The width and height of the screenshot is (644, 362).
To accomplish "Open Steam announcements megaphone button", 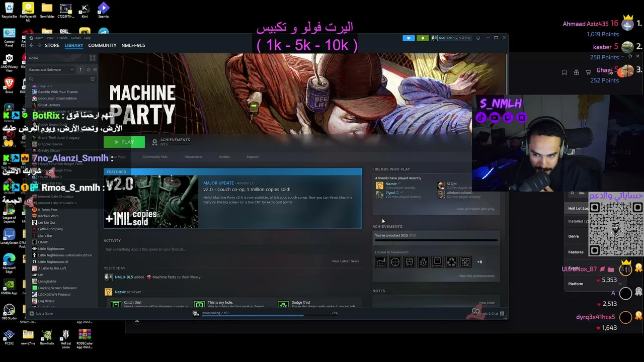I will [x=409, y=38].
